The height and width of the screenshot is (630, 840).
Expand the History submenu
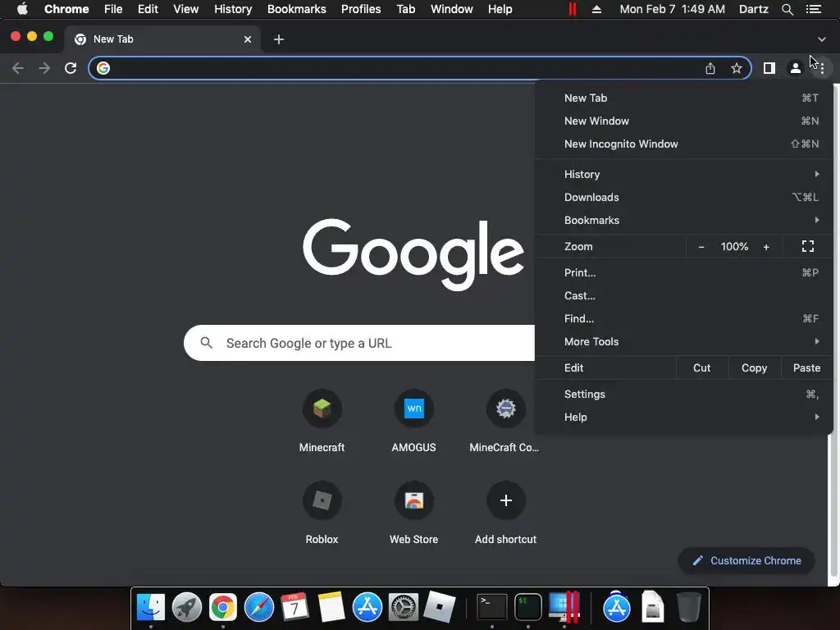coord(684,174)
